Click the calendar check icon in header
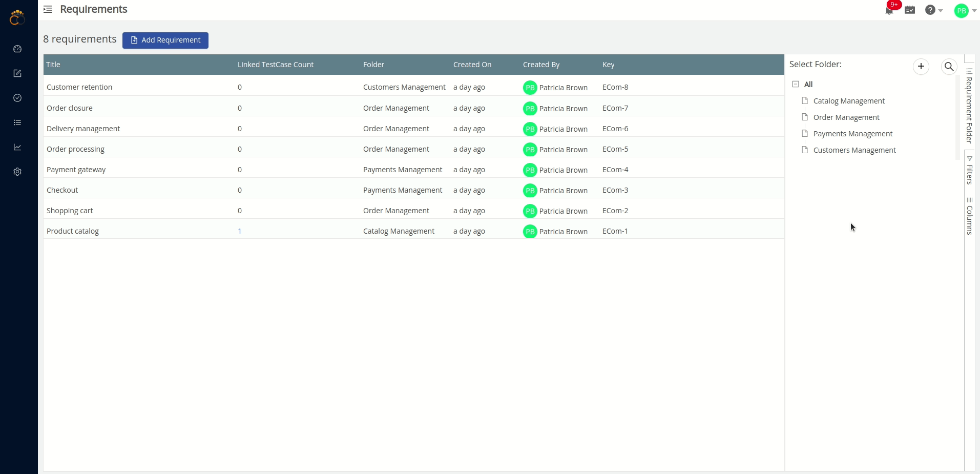 [910, 10]
